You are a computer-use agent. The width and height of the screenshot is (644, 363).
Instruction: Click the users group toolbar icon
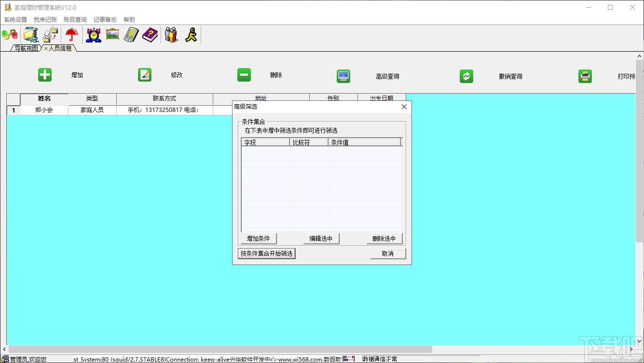pyautogui.click(x=171, y=34)
